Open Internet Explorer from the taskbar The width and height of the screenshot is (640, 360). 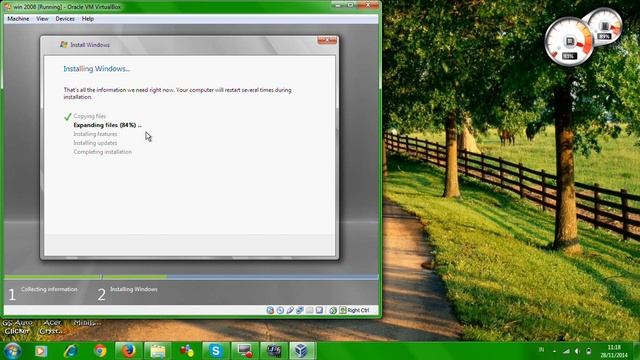71,351
